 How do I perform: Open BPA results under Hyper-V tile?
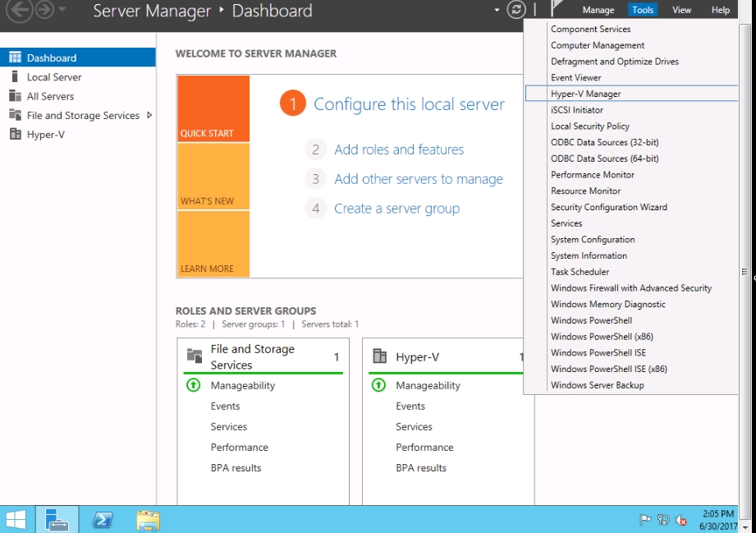[421, 467]
